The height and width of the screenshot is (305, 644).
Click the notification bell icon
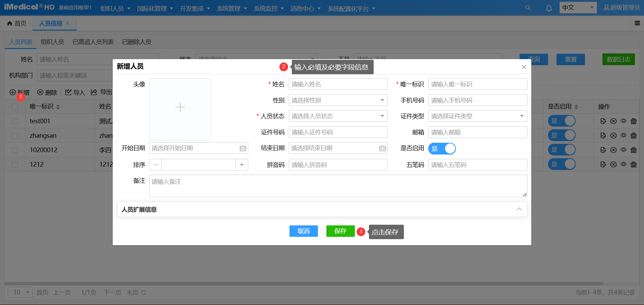coord(549,7)
